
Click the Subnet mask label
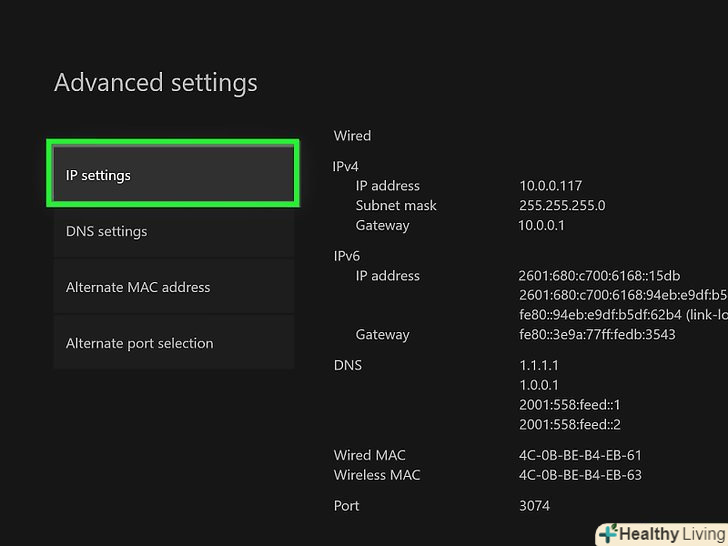point(396,205)
